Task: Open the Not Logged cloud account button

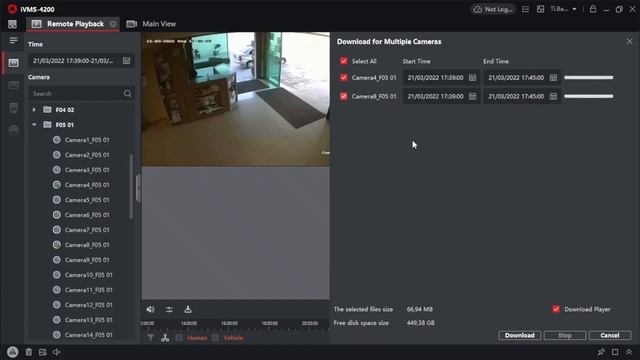Action: point(493,9)
